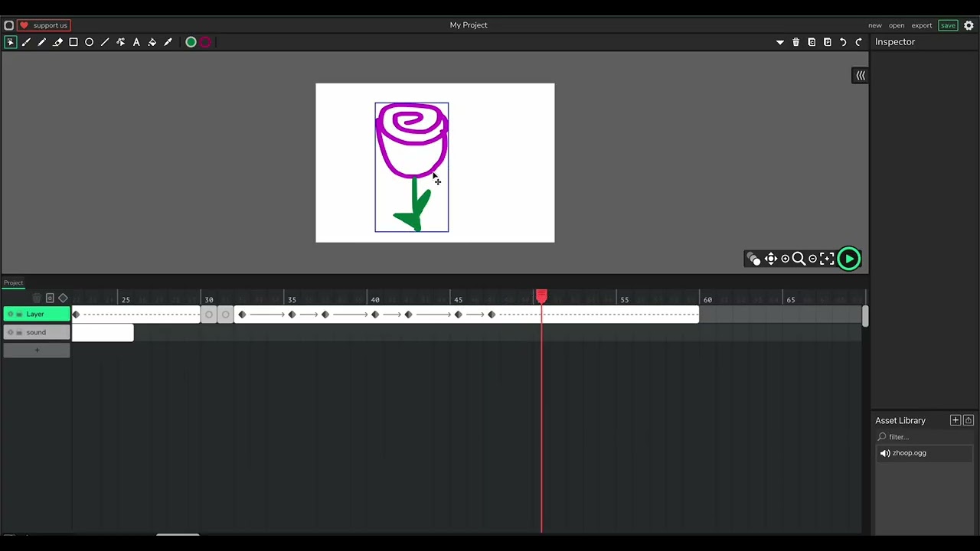Click the red playhead marker
Screen dimensions: 980x551
[x=541, y=295]
